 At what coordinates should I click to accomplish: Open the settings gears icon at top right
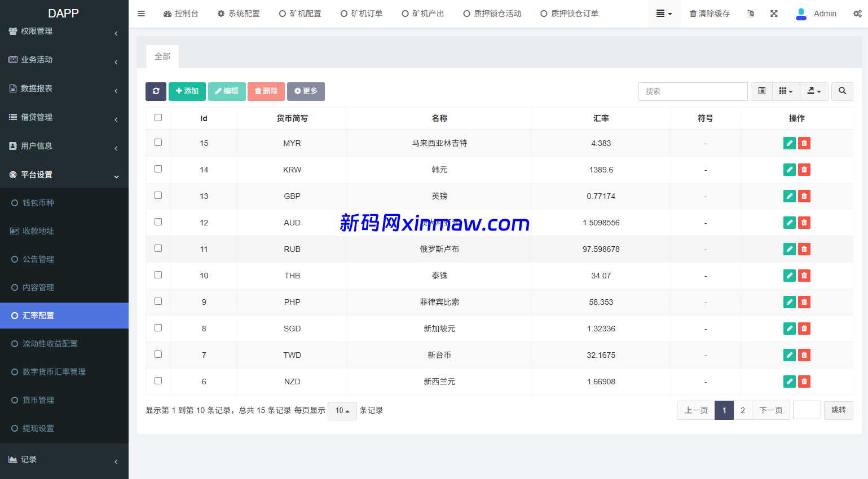[x=857, y=14]
